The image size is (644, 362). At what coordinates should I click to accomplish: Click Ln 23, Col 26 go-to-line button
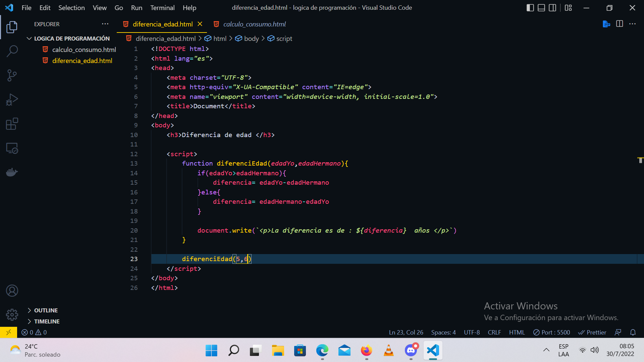[406, 332]
